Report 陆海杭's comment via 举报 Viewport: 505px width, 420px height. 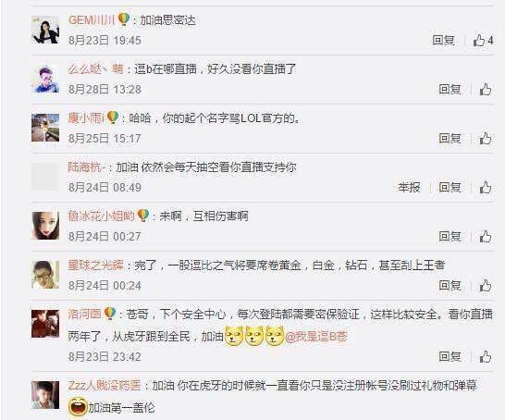[409, 187]
